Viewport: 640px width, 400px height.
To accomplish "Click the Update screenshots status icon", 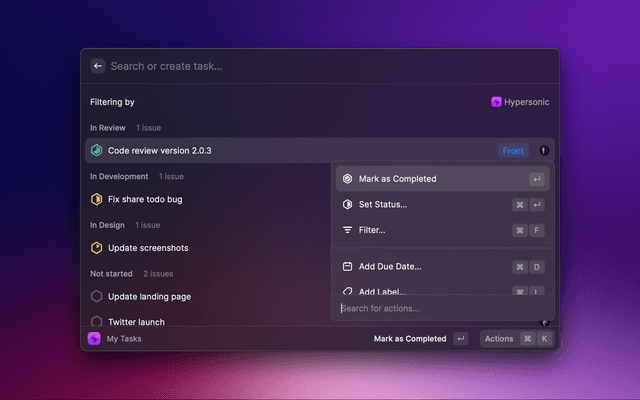I will (x=97, y=248).
